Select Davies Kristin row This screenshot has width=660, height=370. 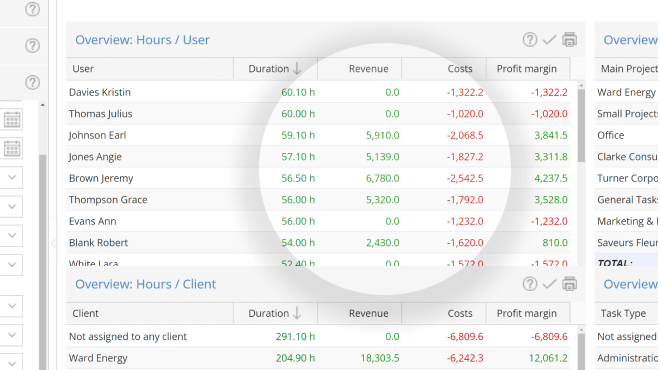pos(318,92)
